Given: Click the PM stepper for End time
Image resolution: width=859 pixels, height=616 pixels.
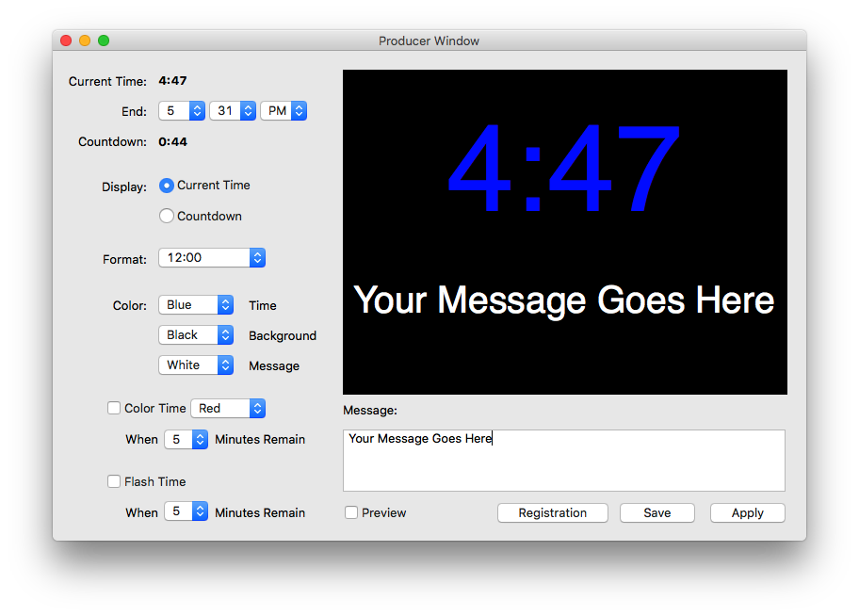Looking at the screenshot, I should [283, 110].
